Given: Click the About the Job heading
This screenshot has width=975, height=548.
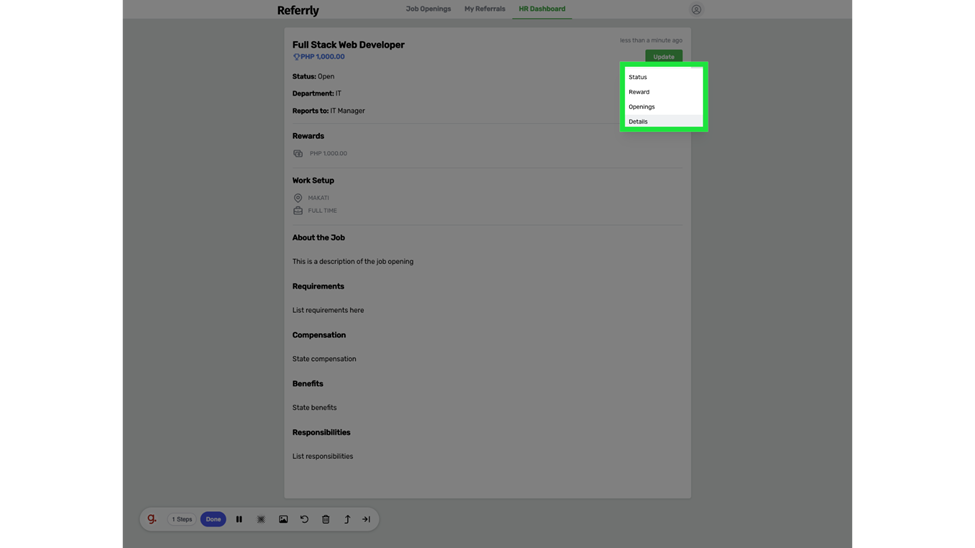Looking at the screenshot, I should pyautogui.click(x=318, y=238).
